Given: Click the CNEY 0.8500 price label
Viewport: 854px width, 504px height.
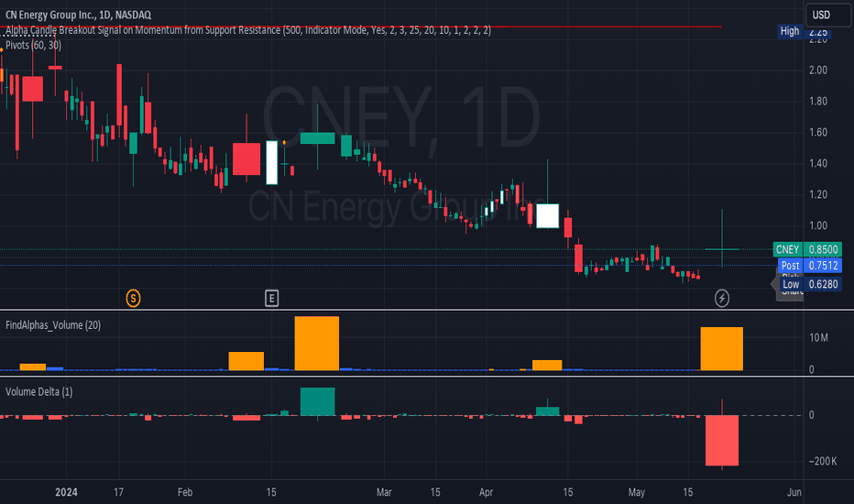Looking at the screenshot, I should (x=807, y=249).
